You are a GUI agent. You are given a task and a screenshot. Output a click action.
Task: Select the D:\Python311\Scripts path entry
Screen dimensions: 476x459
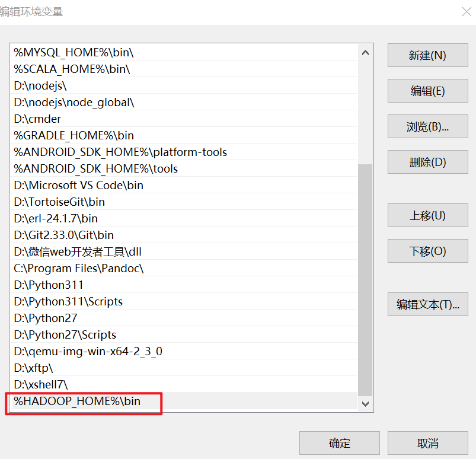pos(68,302)
